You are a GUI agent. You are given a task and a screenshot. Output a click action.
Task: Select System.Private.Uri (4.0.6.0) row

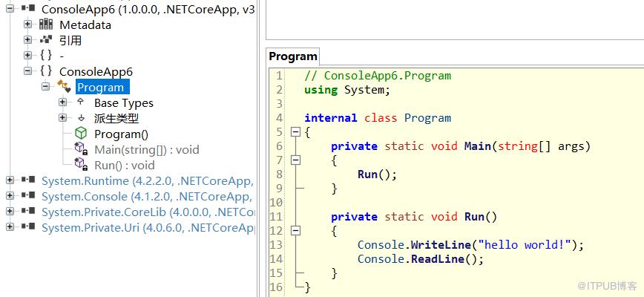pyautogui.click(x=148, y=228)
